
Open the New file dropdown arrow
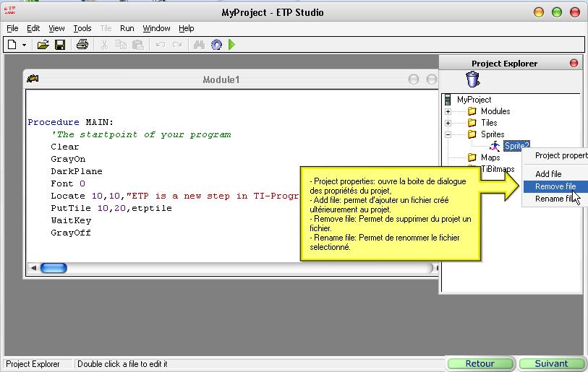[x=24, y=45]
